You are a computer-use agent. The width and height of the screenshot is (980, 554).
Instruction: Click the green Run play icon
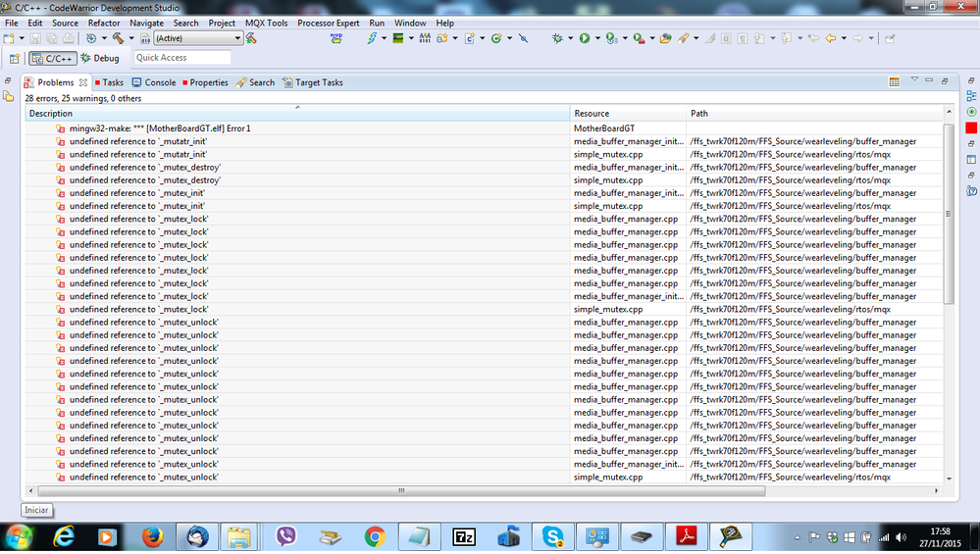point(585,38)
